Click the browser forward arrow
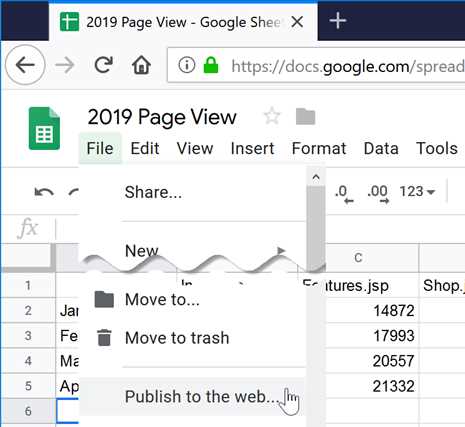Screen dimensions: 465x427 click(x=65, y=65)
